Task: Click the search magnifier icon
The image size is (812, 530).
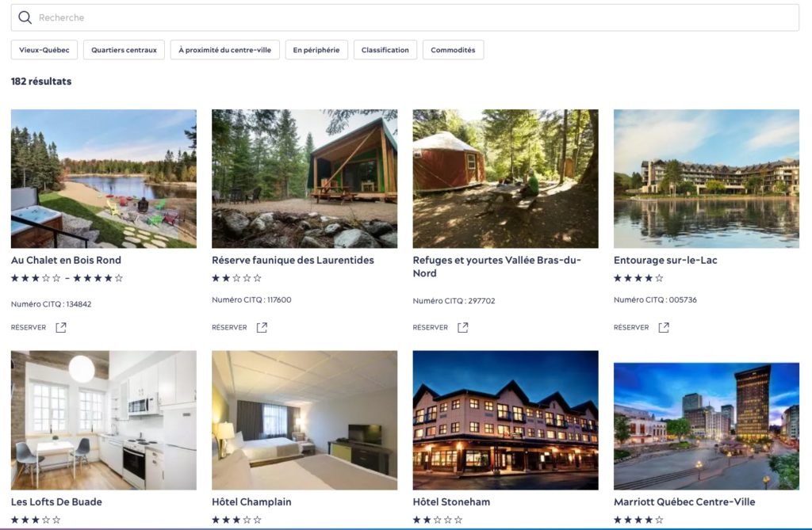Action: coord(25,17)
